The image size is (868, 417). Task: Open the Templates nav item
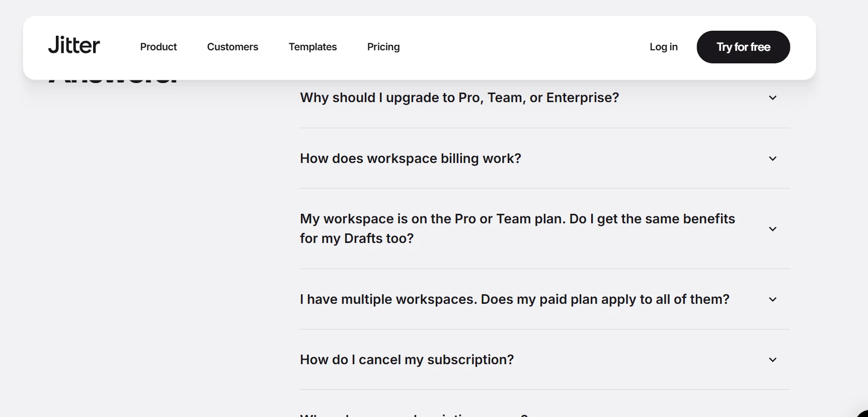click(x=312, y=47)
